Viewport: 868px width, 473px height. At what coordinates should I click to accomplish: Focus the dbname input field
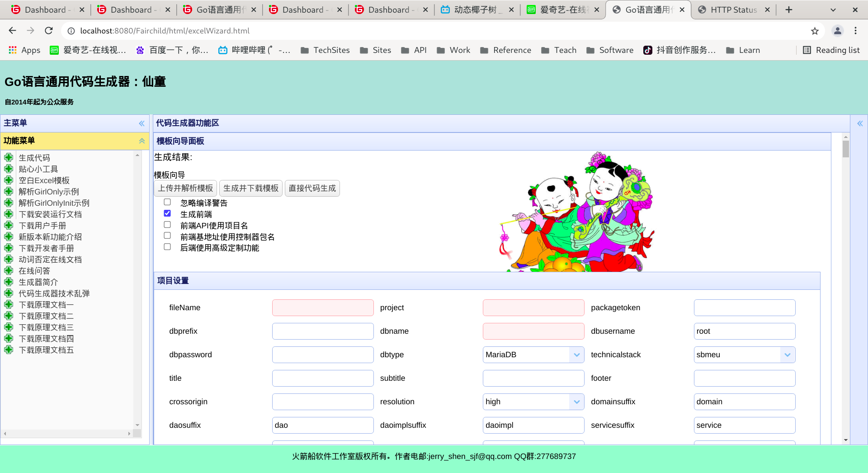(x=533, y=331)
